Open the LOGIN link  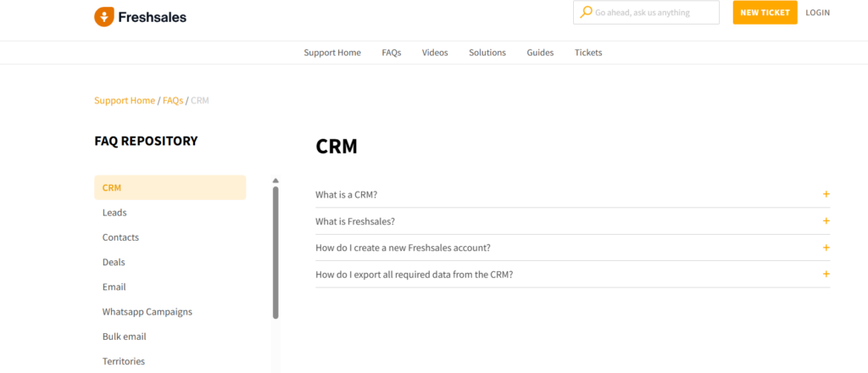point(817,13)
